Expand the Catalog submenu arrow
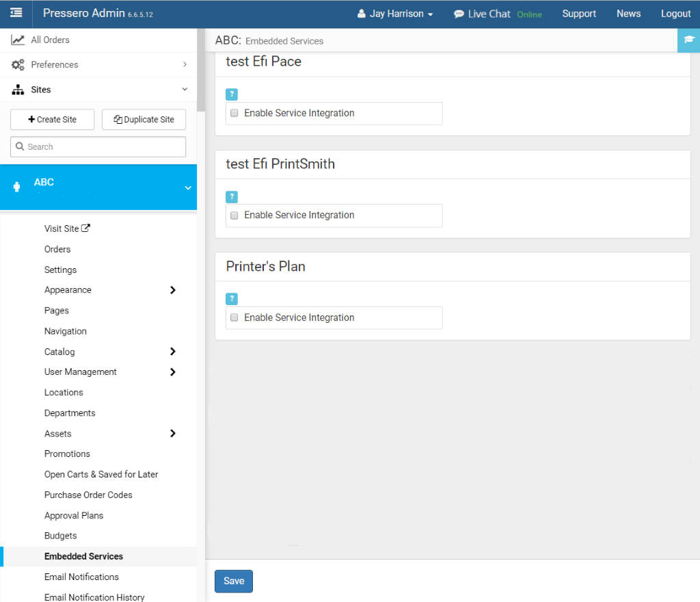Screen dimensions: 700x602 173,352
